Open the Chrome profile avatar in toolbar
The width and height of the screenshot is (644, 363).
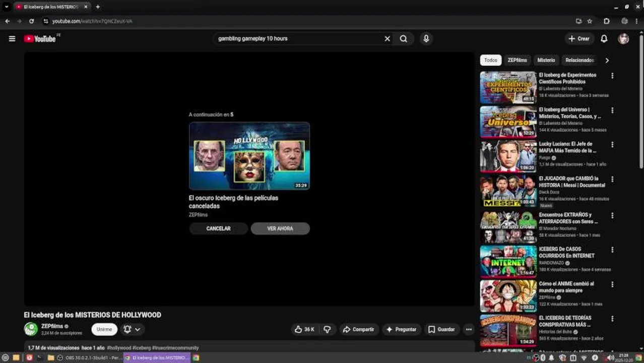[x=624, y=21]
